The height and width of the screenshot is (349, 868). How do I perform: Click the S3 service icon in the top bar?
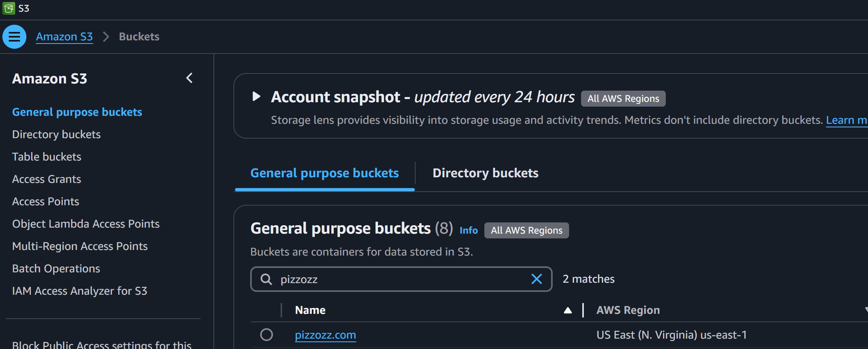(x=8, y=8)
